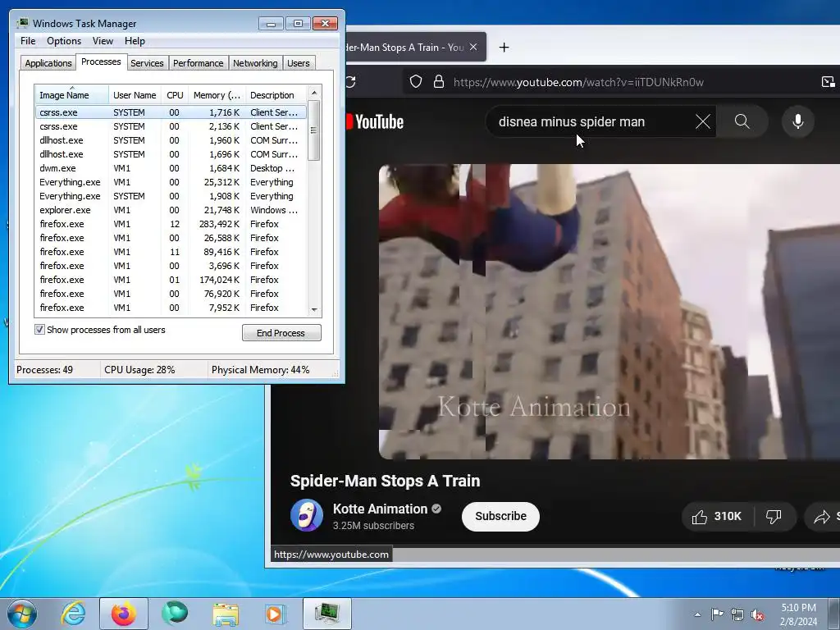
Task: Click the process list scroll-up arrow
Action: tap(314, 92)
